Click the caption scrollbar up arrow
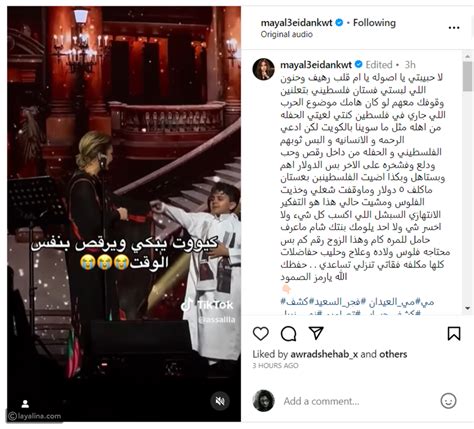Viewport: 474px width, 429px height. coord(467,56)
